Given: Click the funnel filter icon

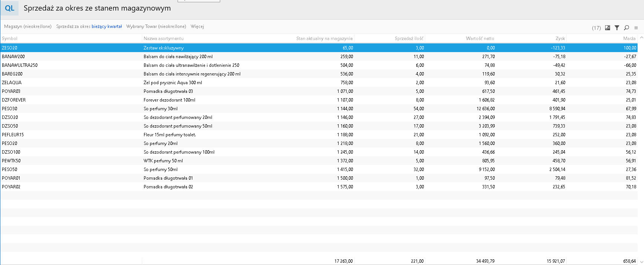Looking at the screenshot, I should (x=617, y=28).
